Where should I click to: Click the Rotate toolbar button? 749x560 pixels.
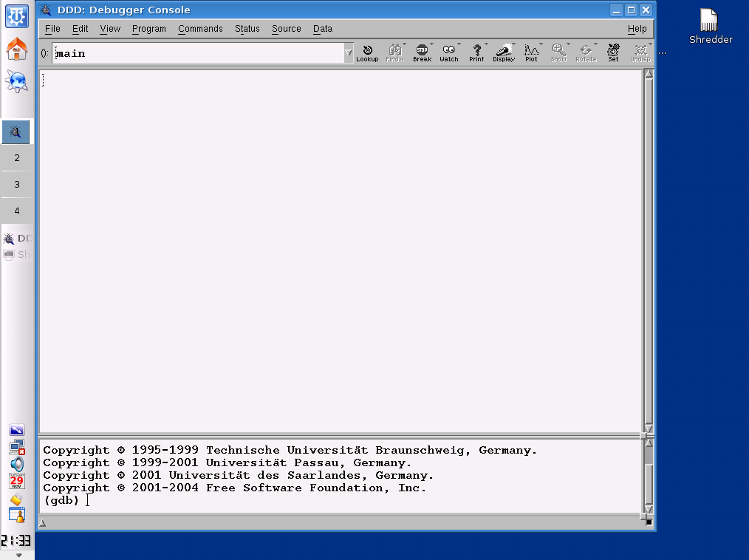point(586,53)
